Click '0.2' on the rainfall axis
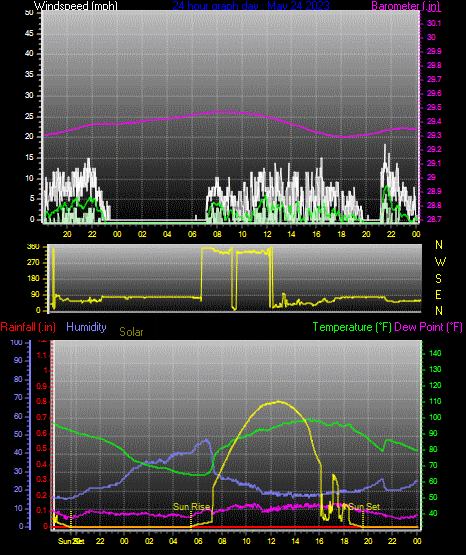466x555 pixels. pos(42,496)
